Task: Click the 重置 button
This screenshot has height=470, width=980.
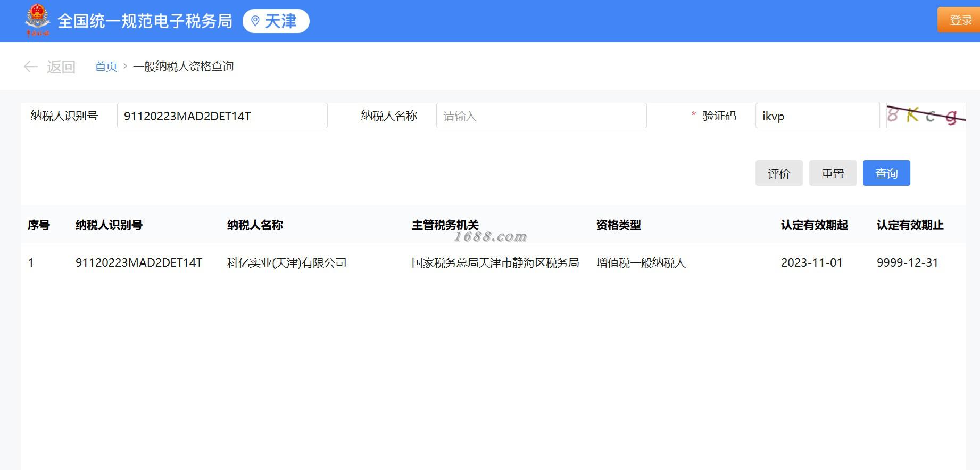Action: point(833,173)
